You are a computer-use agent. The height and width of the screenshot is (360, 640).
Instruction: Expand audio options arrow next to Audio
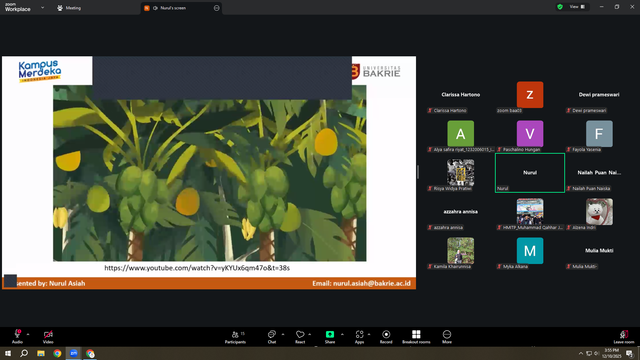pos(28,334)
